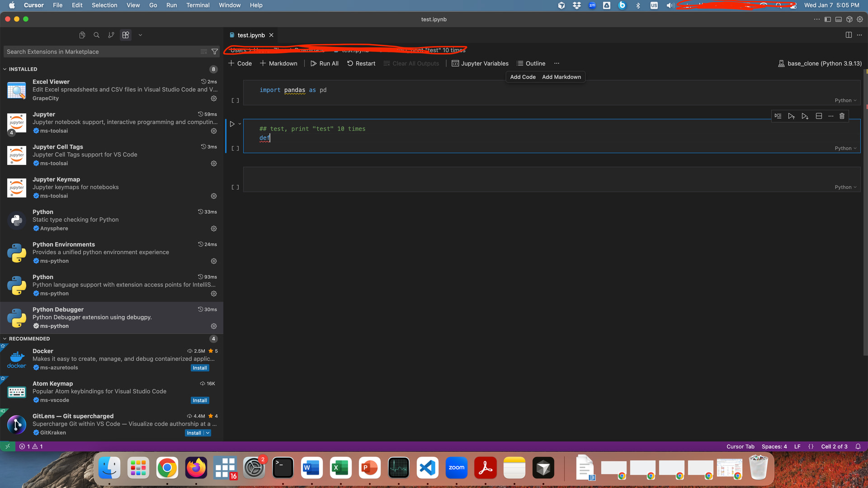The width and height of the screenshot is (868, 488).
Task: Run the current cell with play icon
Action: (x=232, y=124)
